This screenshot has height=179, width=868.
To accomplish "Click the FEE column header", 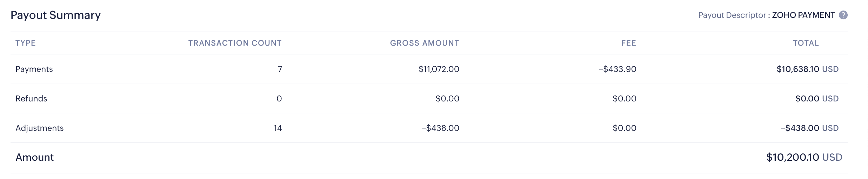I will pyautogui.click(x=628, y=43).
